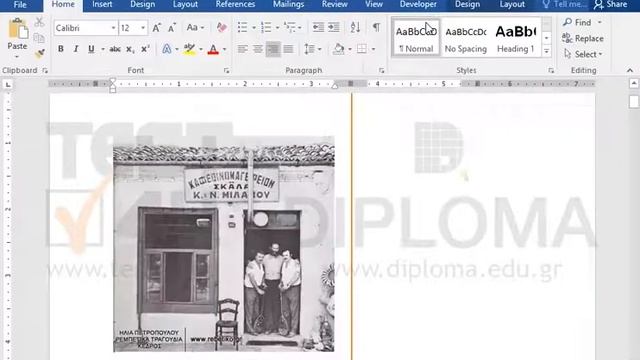Open Text Effects and Typography
The height and width of the screenshot is (360, 640).
click(167, 49)
